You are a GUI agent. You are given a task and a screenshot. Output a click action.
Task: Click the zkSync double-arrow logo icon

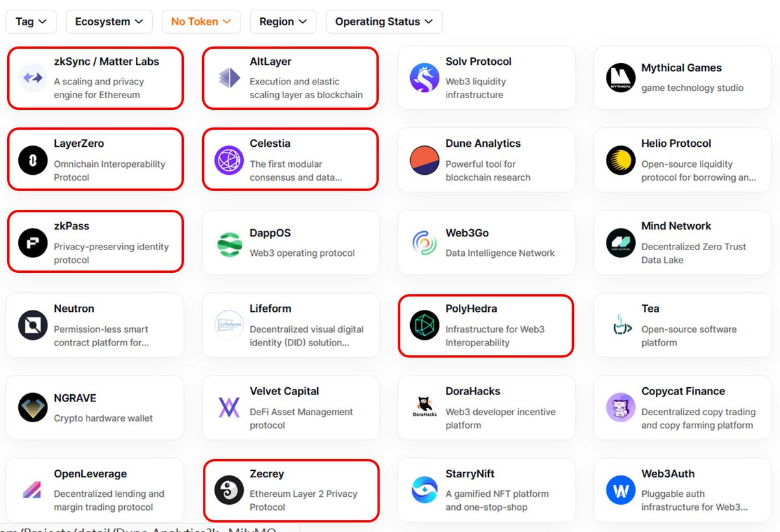click(33, 78)
